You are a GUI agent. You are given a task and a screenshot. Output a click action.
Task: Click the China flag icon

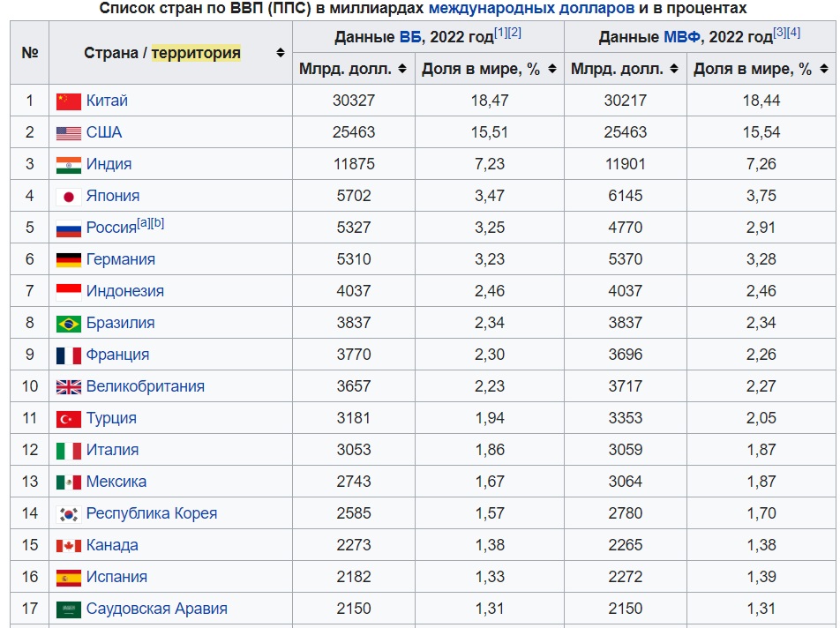[x=69, y=101]
